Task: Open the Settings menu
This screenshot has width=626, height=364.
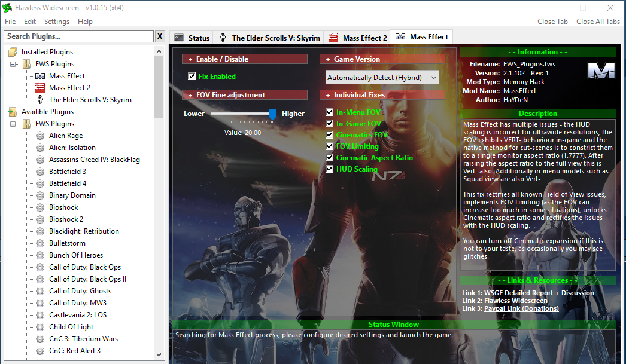Action: [x=57, y=22]
